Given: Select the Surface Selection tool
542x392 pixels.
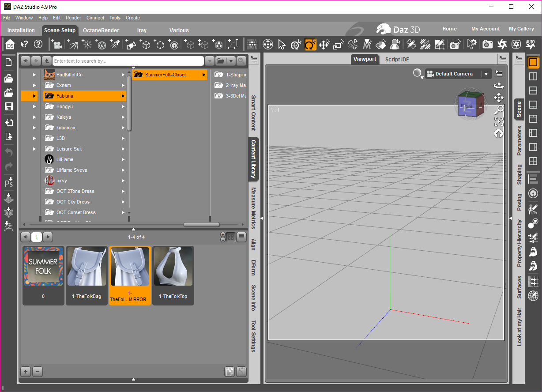Looking at the screenshot, I should pos(381,44).
